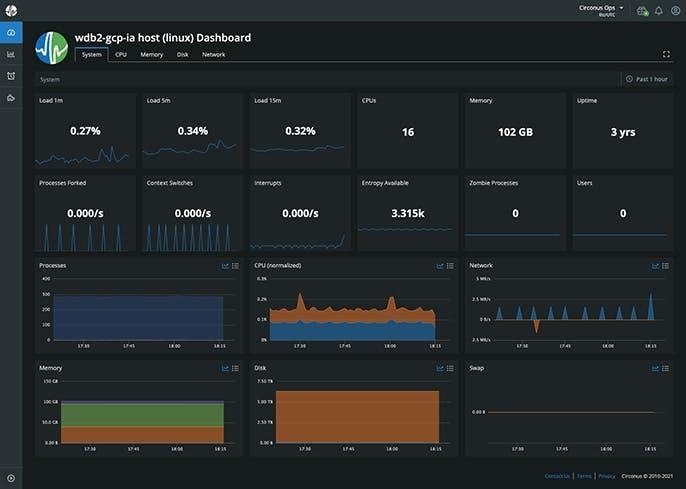This screenshot has height=489, width=686.
Task: Switch to the CPU tab
Action: pos(121,55)
